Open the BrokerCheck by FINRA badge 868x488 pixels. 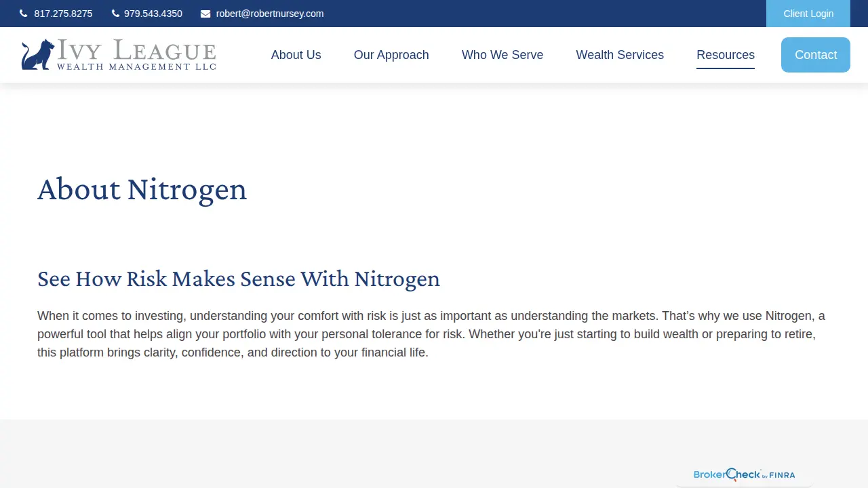(x=744, y=474)
